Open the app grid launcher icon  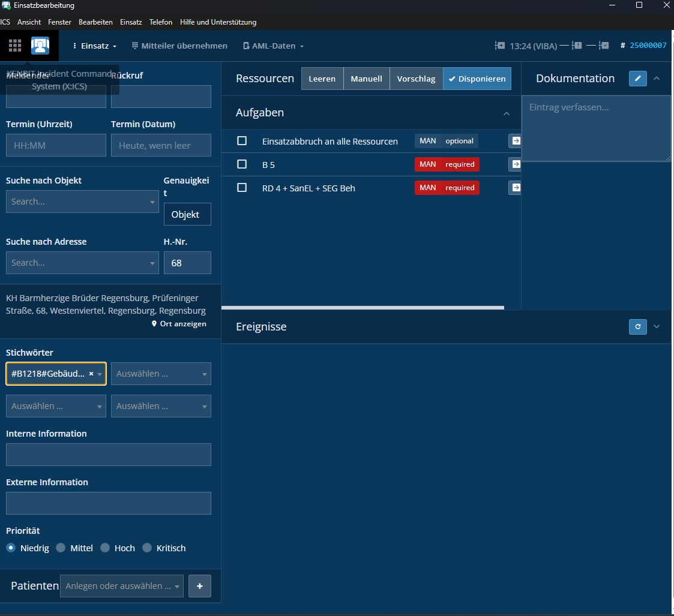(15, 46)
